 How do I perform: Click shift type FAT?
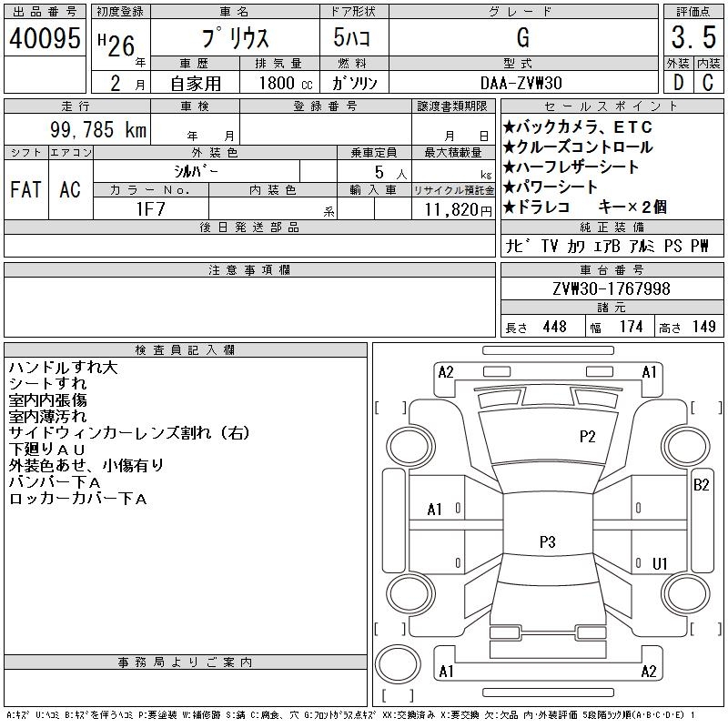(25, 189)
